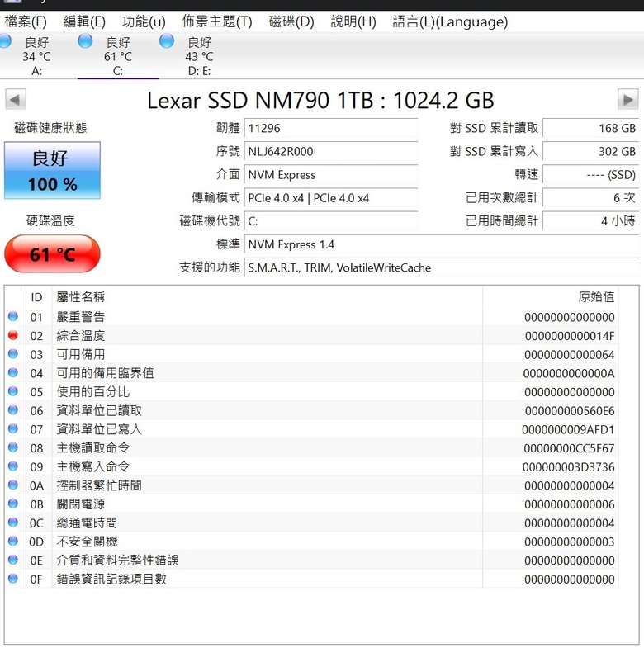
Task: Click raw value 000000000014F
Action: coord(570,336)
